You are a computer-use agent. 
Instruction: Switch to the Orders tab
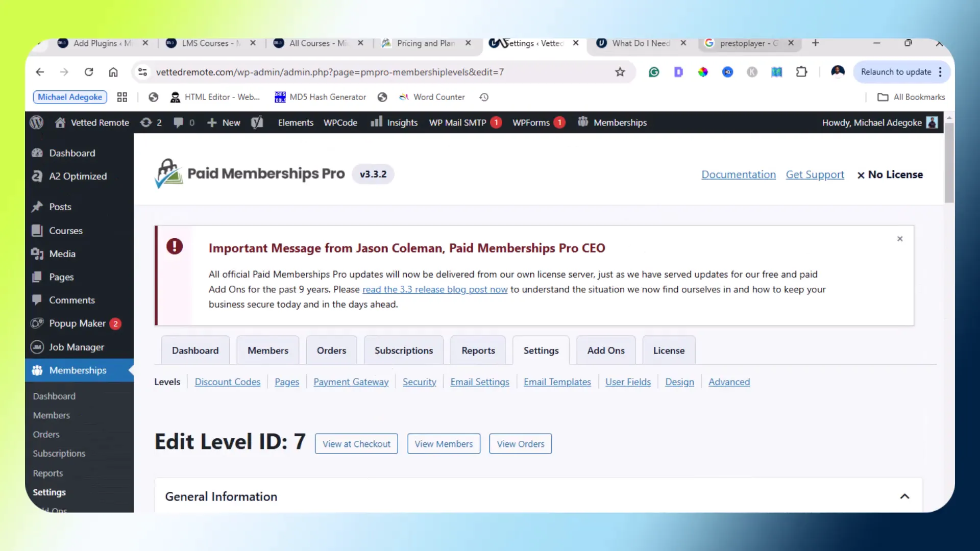[x=331, y=350]
